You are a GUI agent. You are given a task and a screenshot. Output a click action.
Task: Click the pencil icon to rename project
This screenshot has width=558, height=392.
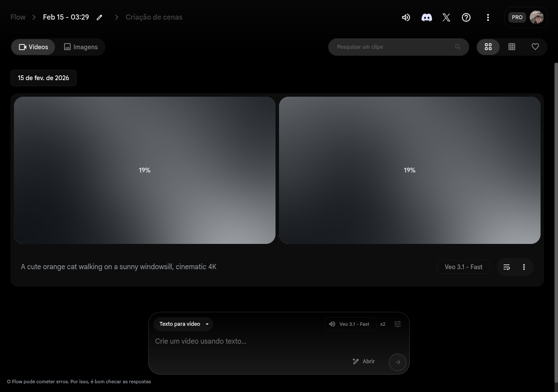point(99,17)
